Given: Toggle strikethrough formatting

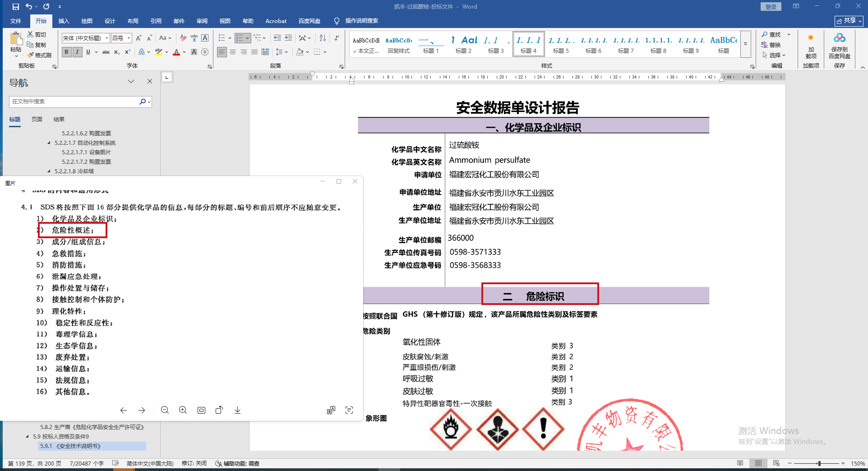Looking at the screenshot, I should point(106,52).
